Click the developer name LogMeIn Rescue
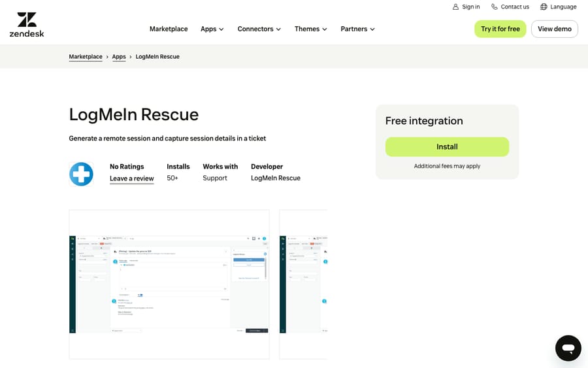This screenshot has height=368, width=588. [276, 178]
